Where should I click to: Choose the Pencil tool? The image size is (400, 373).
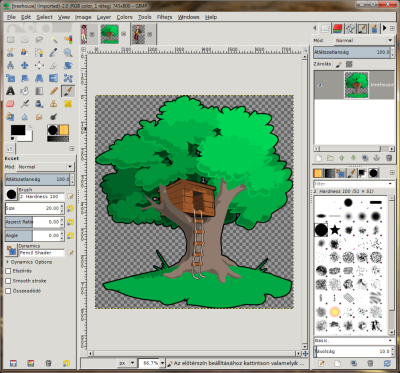click(x=54, y=91)
